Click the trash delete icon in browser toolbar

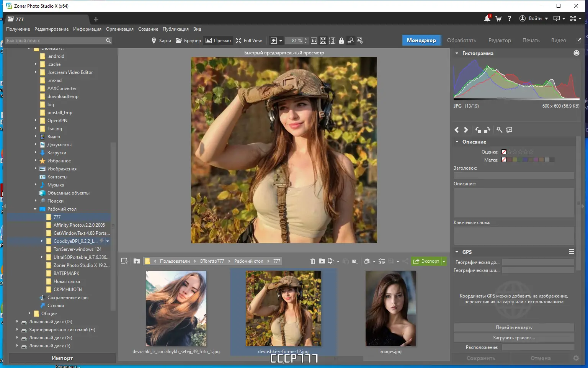(x=312, y=261)
